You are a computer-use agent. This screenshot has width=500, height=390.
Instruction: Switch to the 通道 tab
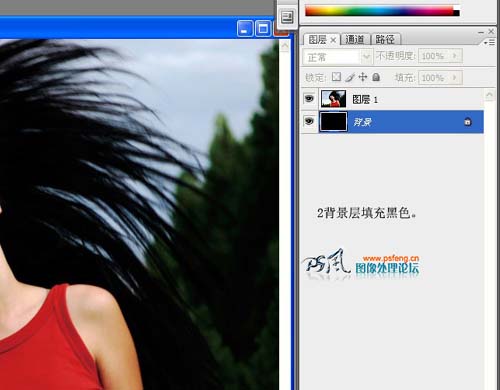click(355, 40)
